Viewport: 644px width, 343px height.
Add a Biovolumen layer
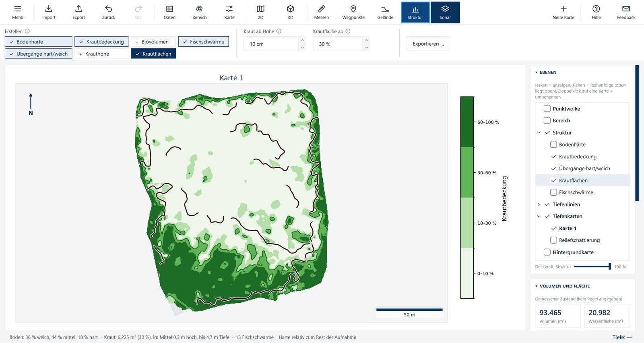[153, 41]
